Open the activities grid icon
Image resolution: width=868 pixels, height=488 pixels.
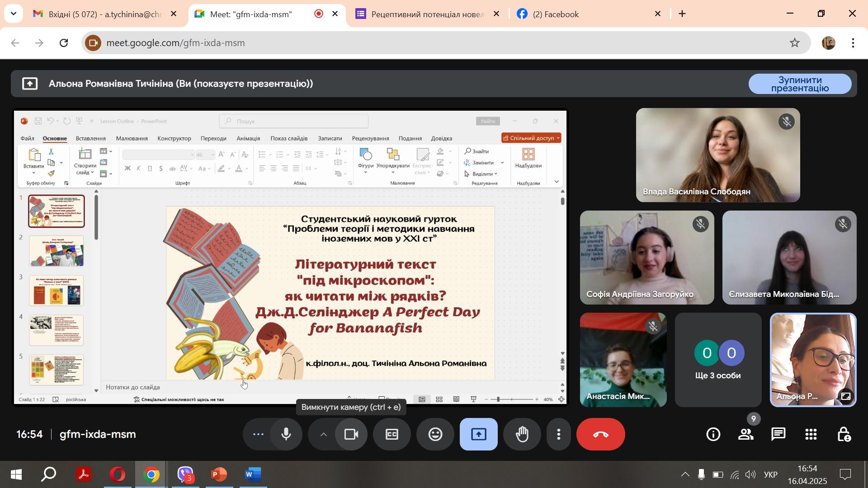point(811,434)
